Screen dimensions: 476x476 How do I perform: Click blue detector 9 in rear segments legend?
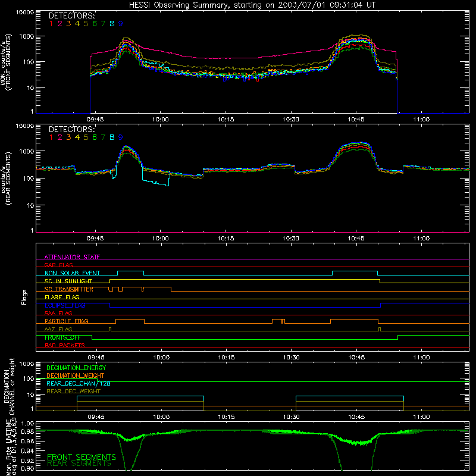(121, 137)
